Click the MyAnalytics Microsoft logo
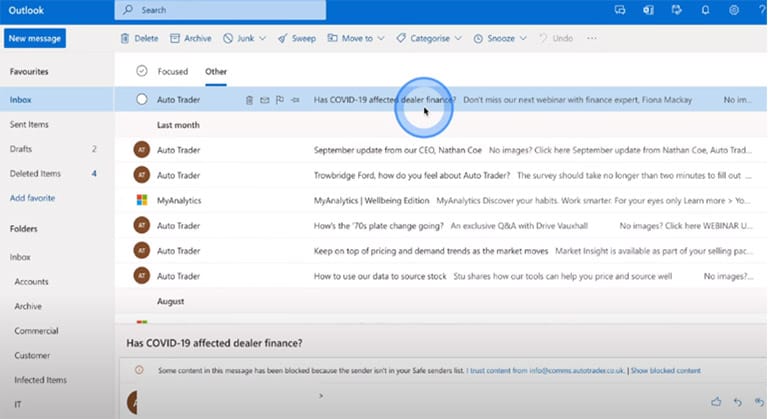The height and width of the screenshot is (419, 768). [142, 200]
